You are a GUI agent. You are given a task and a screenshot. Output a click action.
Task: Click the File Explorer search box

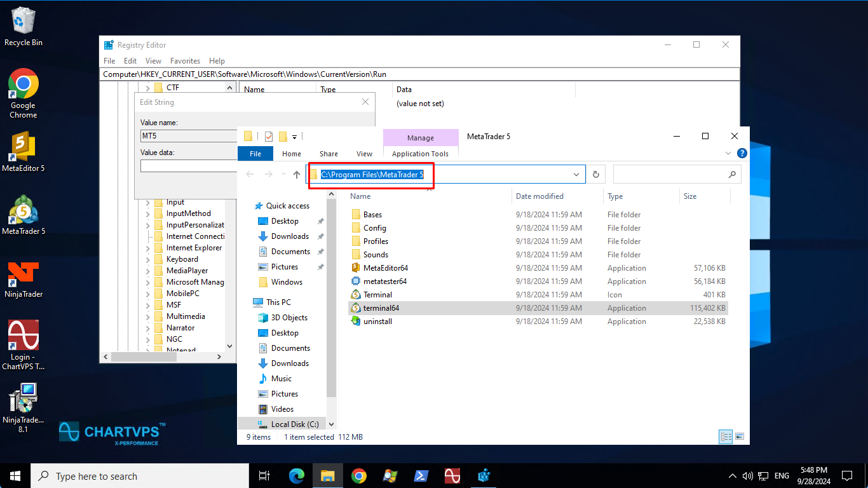coord(670,174)
